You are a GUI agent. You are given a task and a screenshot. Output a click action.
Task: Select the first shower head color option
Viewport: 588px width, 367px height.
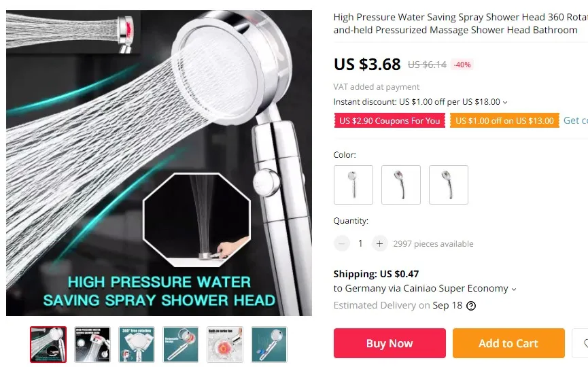pos(353,185)
